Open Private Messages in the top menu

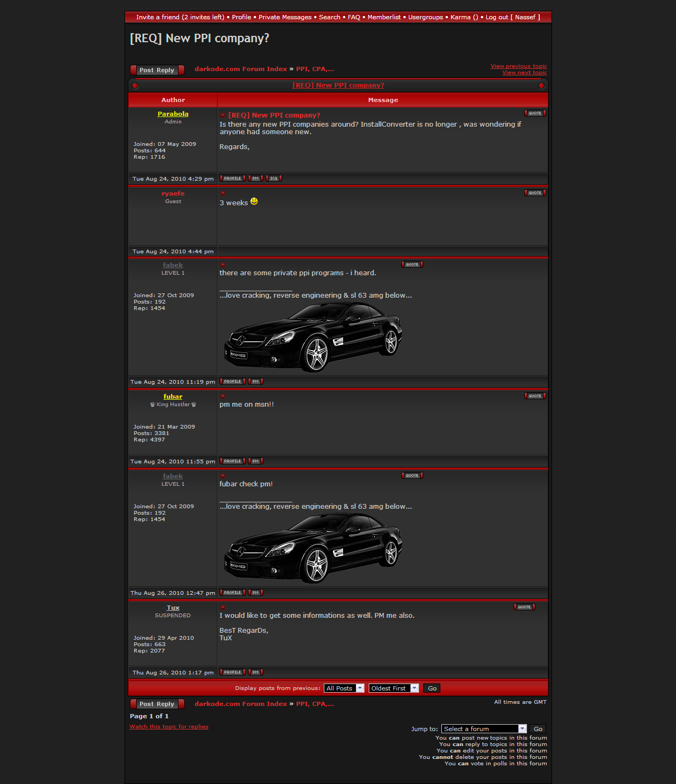click(285, 17)
